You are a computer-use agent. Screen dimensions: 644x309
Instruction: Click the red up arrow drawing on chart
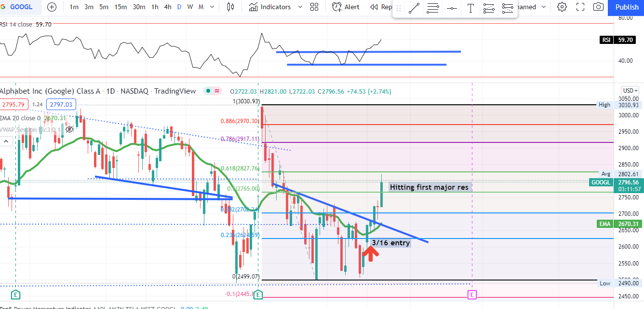click(370, 253)
